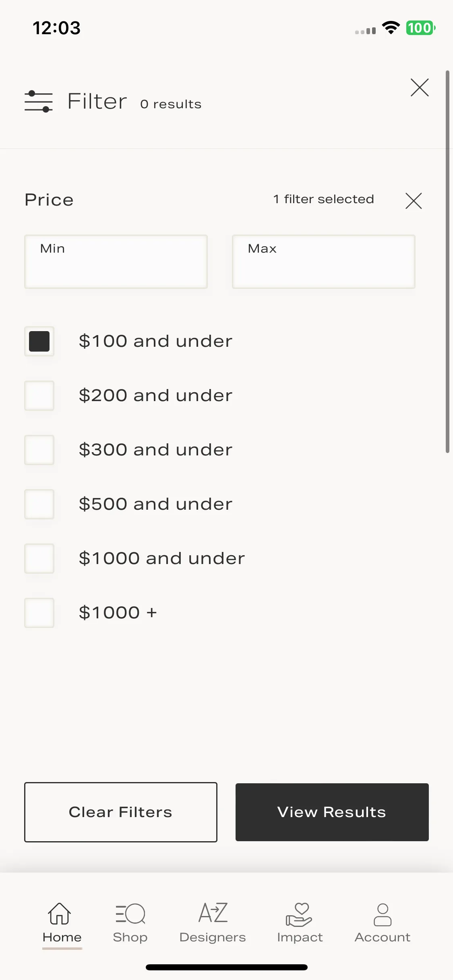The height and width of the screenshot is (980, 453).
Task: Open the Impact heart-in-hand icon
Action: click(x=299, y=914)
